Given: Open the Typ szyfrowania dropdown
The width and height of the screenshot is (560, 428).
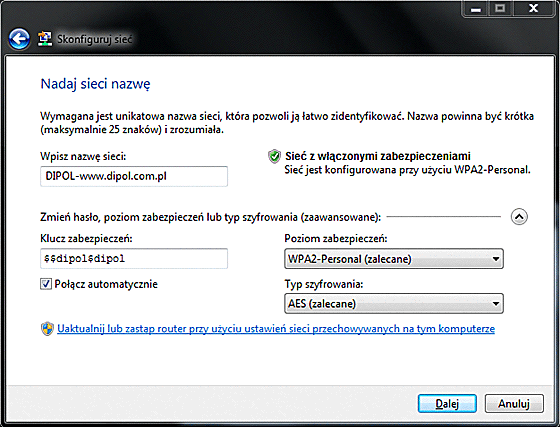Looking at the screenshot, I should [x=394, y=304].
